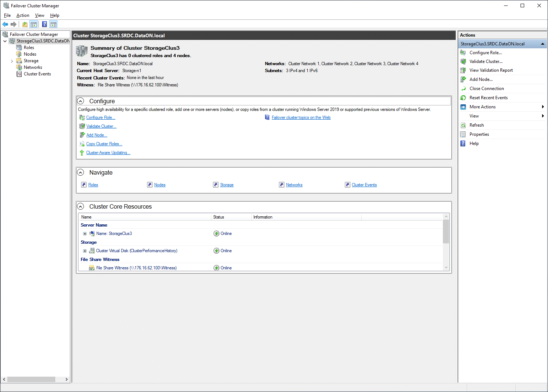Click the View Validation Report icon
This screenshot has width=548, height=392.
(x=463, y=70)
